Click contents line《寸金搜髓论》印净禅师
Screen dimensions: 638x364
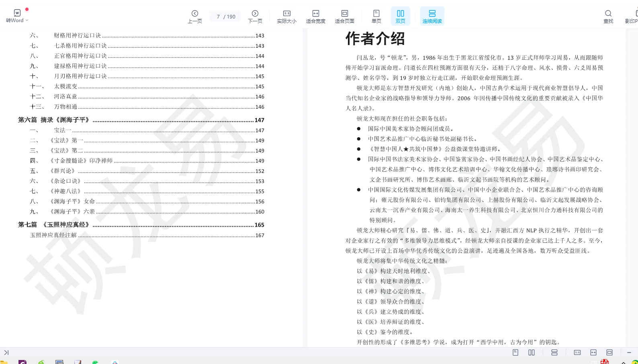pos(147,161)
